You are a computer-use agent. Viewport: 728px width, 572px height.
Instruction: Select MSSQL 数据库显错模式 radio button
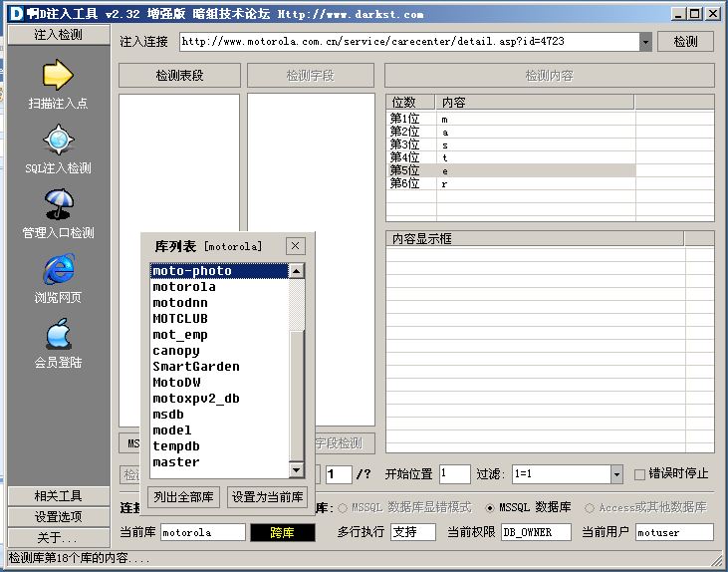(343, 508)
